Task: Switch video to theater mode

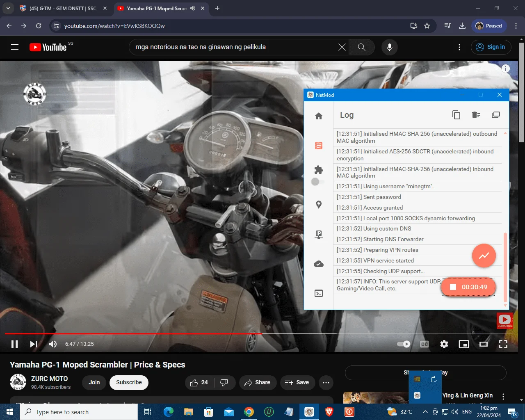Action: coord(484,344)
